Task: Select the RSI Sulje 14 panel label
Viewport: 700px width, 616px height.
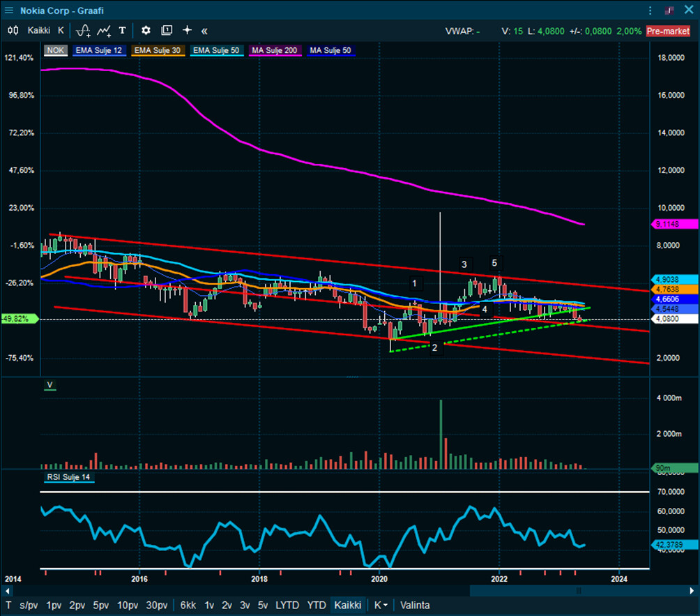Action: coord(69,477)
